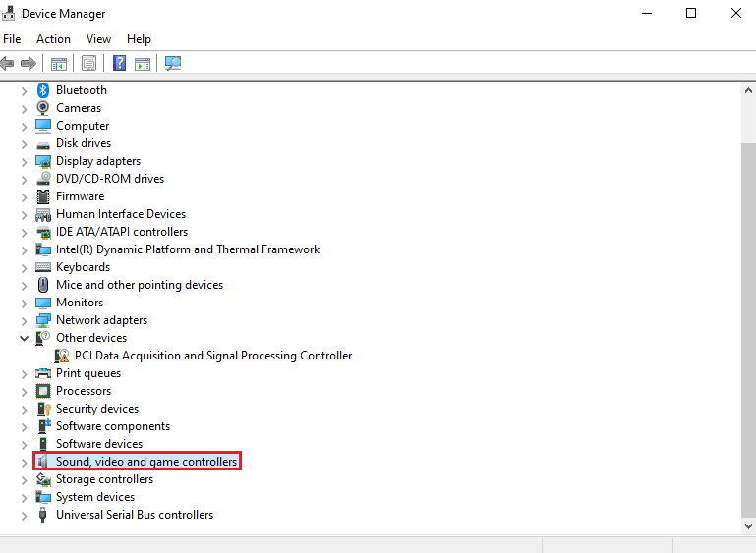Click the vertical scrollbar thumb
This screenshot has width=756, height=553.
pos(748,330)
